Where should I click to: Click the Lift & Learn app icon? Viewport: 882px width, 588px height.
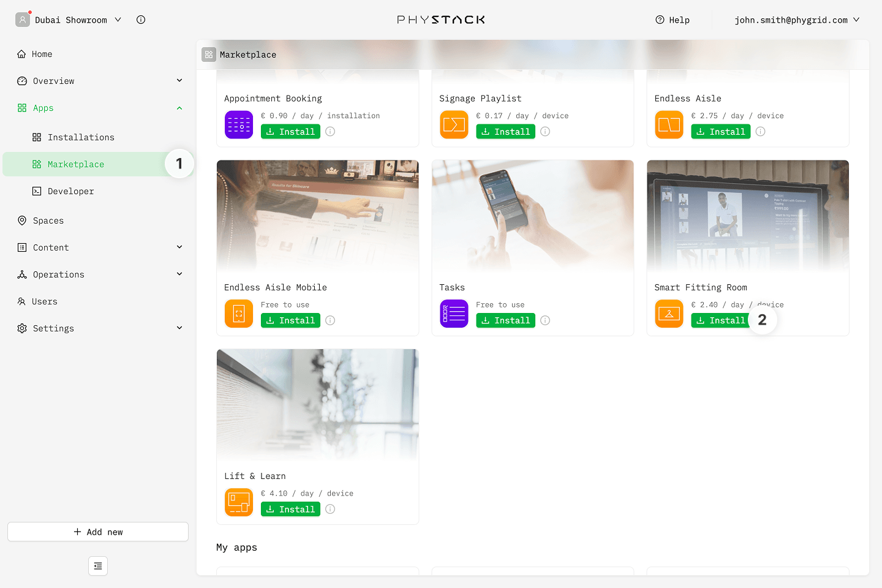(239, 502)
